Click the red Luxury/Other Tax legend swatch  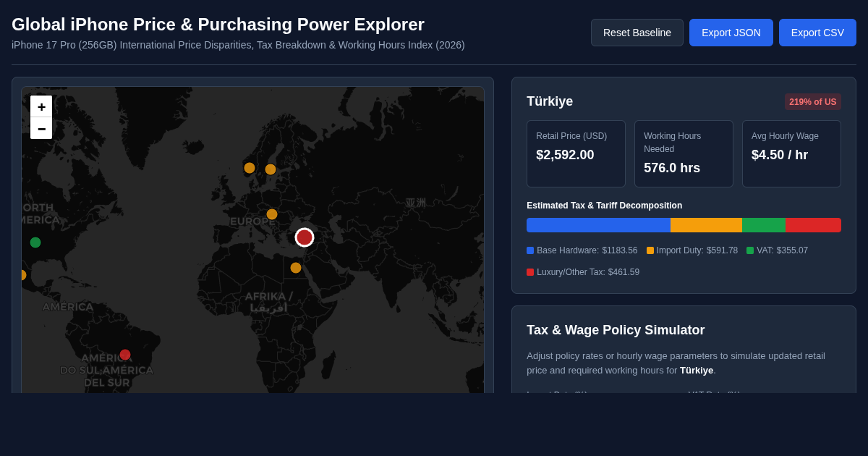530,272
